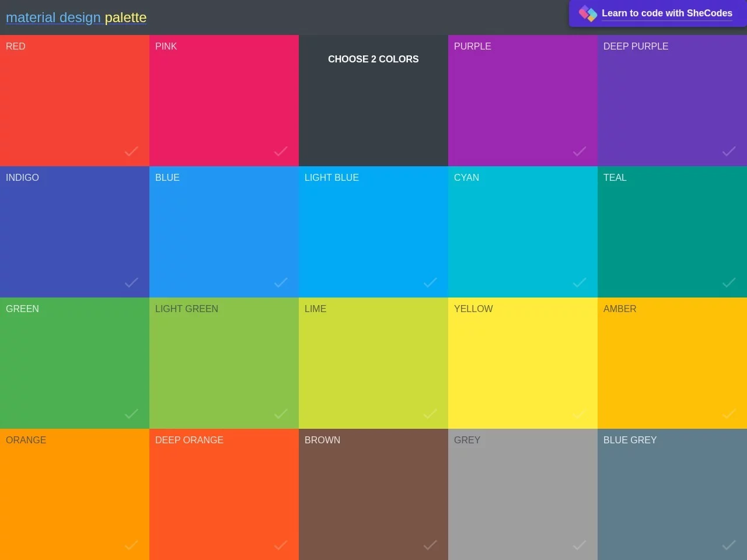Click the checkmark on the BLUE GREY swatch
The image size is (747, 560).
pyautogui.click(x=728, y=545)
